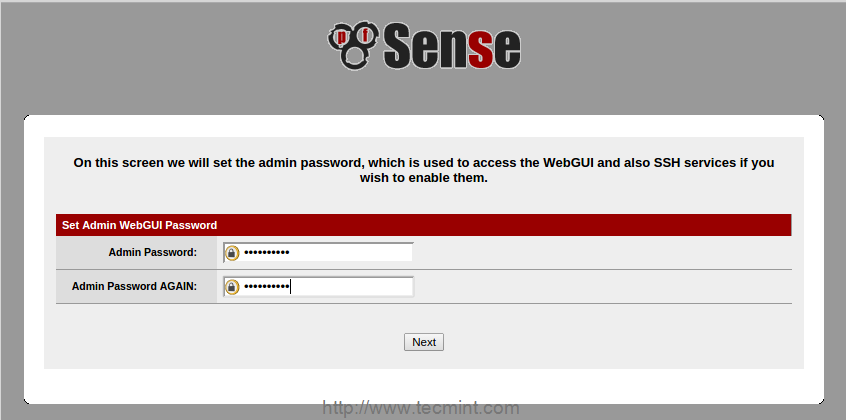Viewport: 846px width, 420px height.
Task: Click the lock icon in Admin Password AGAIN field
Action: pos(232,287)
